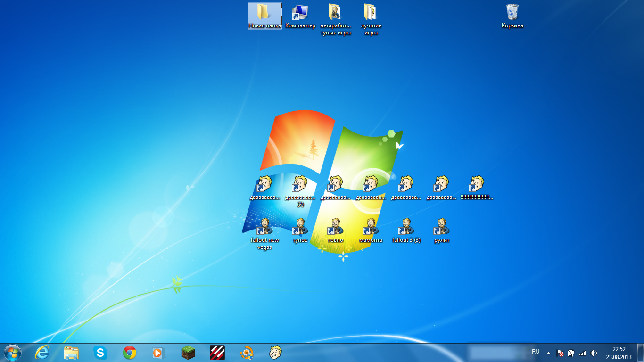Screen dimensions: 644x362
Task: Select the Корзина recycle bin icon
Action: [512, 13]
